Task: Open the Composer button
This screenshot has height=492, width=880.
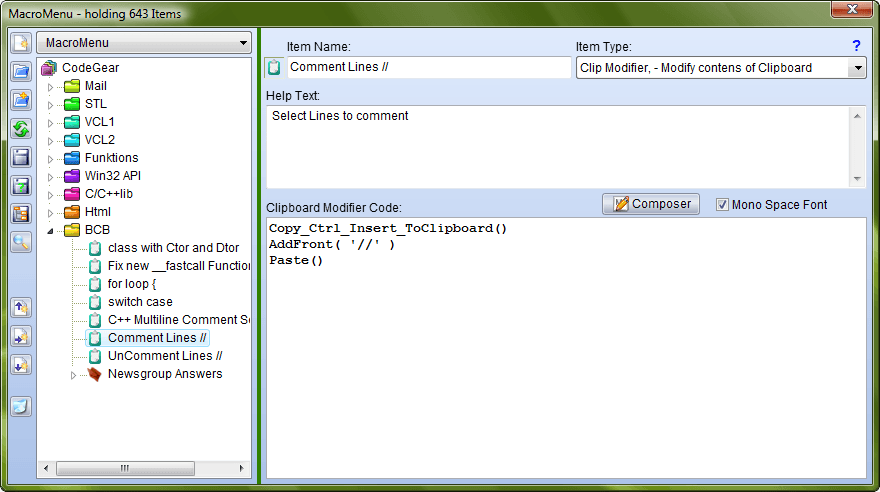Action: click(x=650, y=204)
